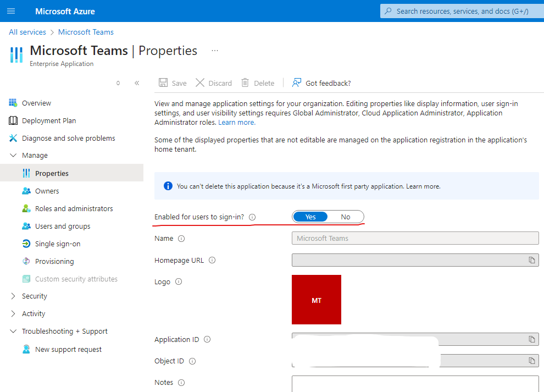The image size is (544, 392).
Task: Click info icon next to Enabled for users to sign-in
Action: pyautogui.click(x=252, y=217)
